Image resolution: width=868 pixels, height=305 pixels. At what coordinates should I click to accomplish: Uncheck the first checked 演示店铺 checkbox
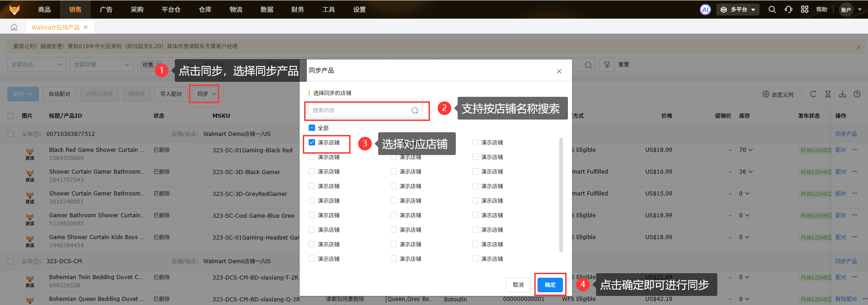(312, 143)
